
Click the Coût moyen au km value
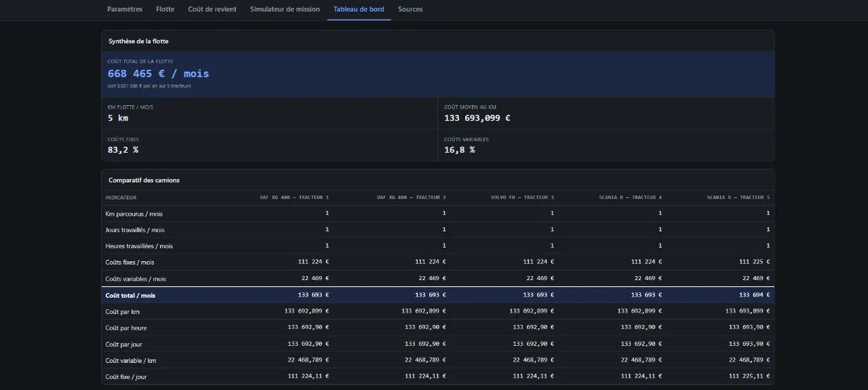pyautogui.click(x=477, y=118)
